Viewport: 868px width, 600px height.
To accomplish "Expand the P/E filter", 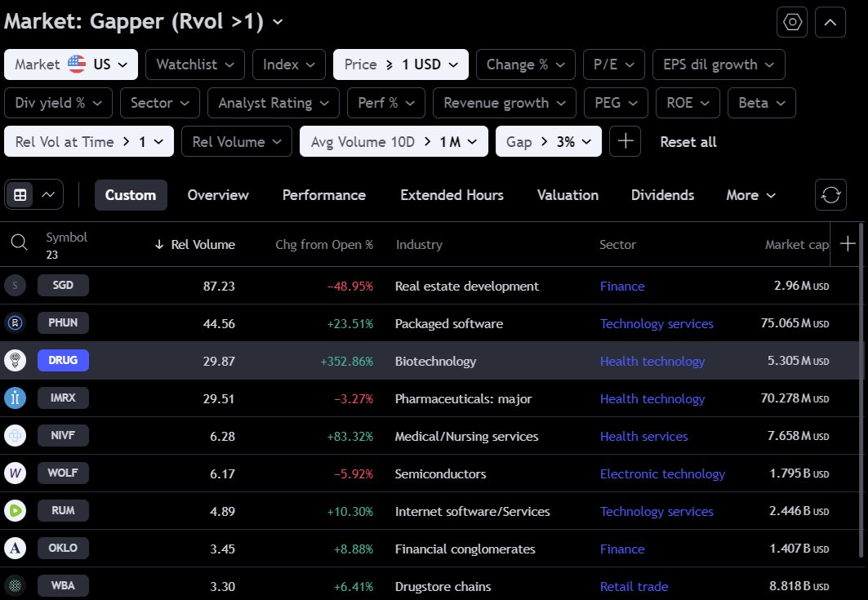I will [x=614, y=64].
